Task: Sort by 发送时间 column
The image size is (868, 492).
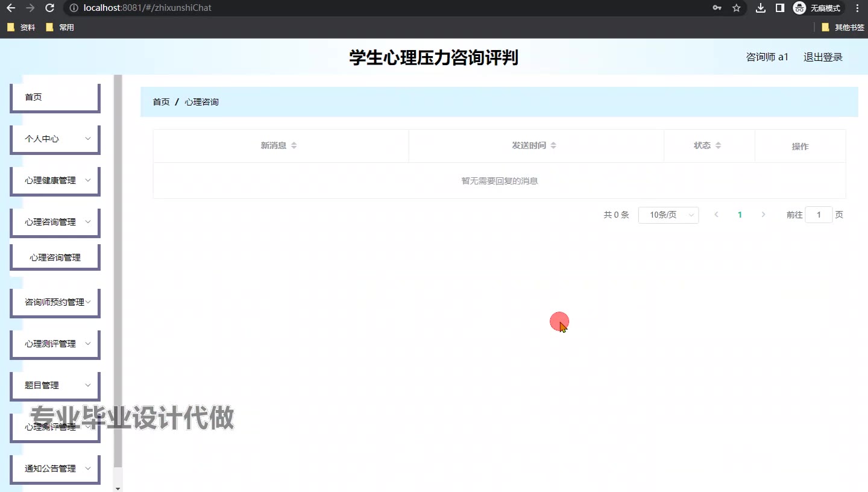Action: point(553,145)
